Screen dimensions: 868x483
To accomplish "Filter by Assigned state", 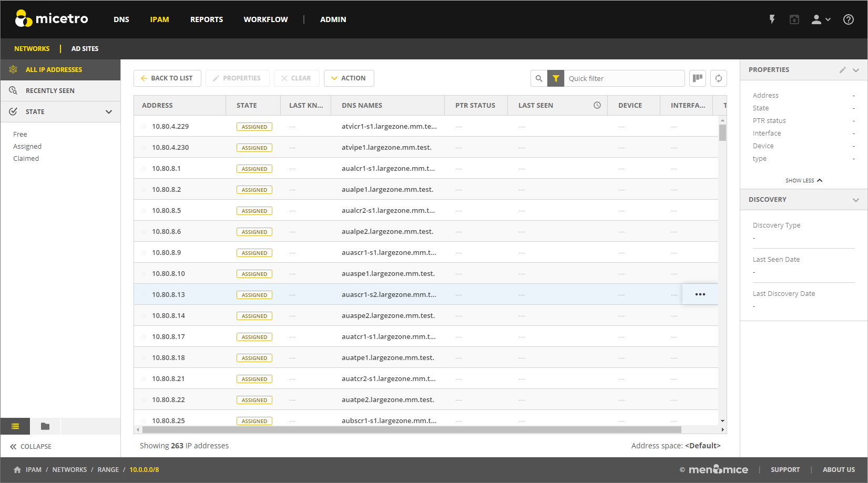I will (x=27, y=147).
